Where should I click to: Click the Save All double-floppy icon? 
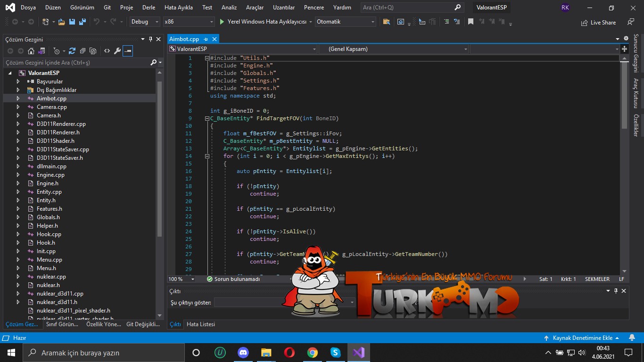coord(83,22)
